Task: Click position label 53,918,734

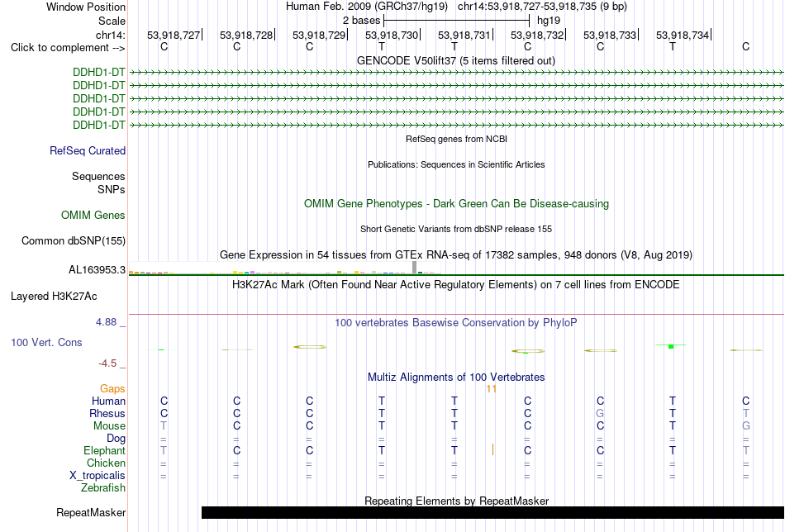Action: (x=683, y=35)
